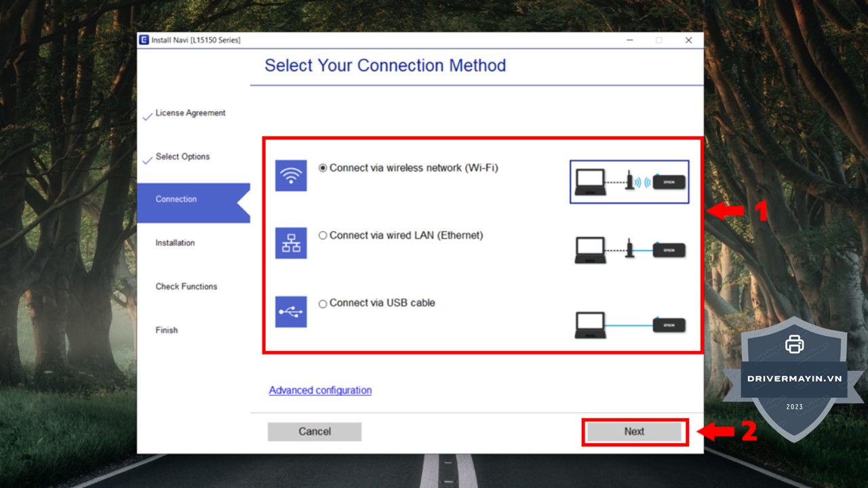
Task: Click the checkmark beside License Agreement
Action: click(147, 117)
